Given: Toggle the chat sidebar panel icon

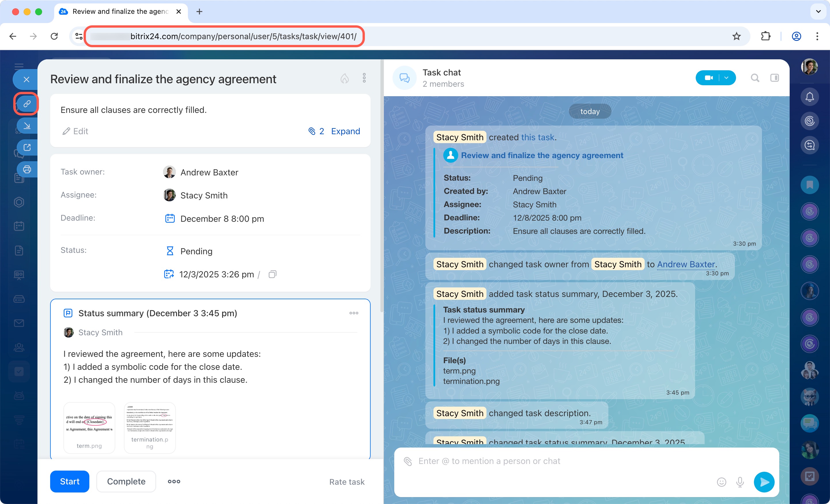Looking at the screenshot, I should point(774,78).
